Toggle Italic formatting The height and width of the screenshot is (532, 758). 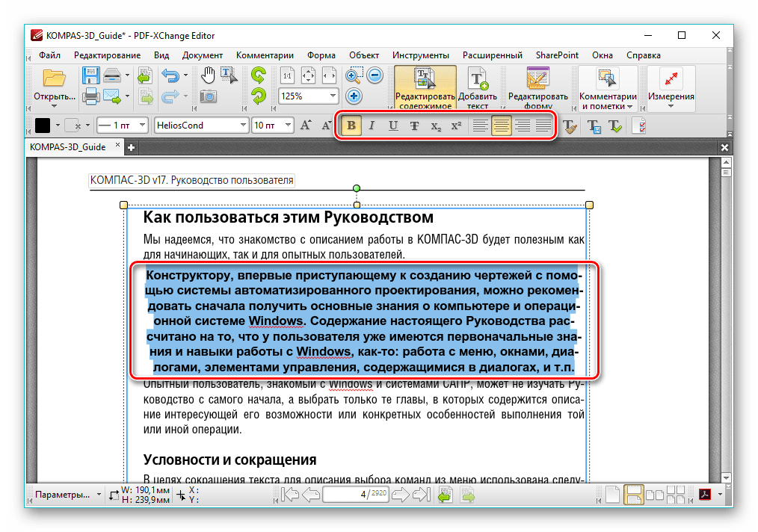click(372, 126)
